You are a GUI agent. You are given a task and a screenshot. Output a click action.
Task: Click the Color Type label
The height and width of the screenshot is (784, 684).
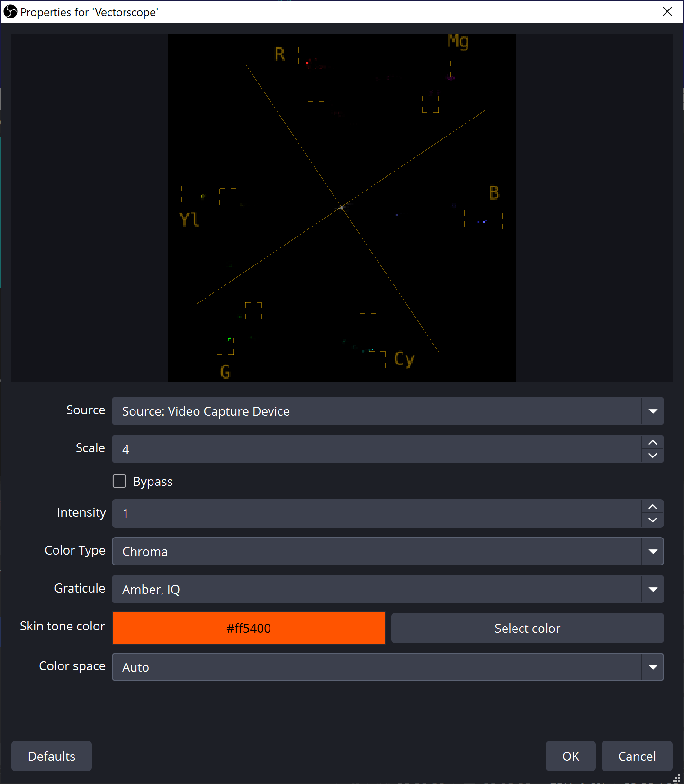click(x=75, y=550)
